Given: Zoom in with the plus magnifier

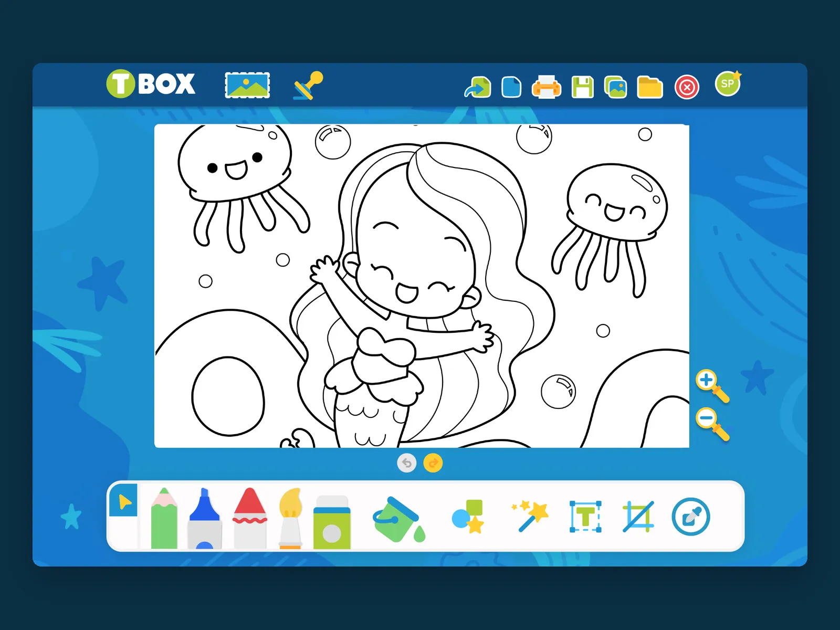Looking at the screenshot, I should pyautogui.click(x=712, y=386).
